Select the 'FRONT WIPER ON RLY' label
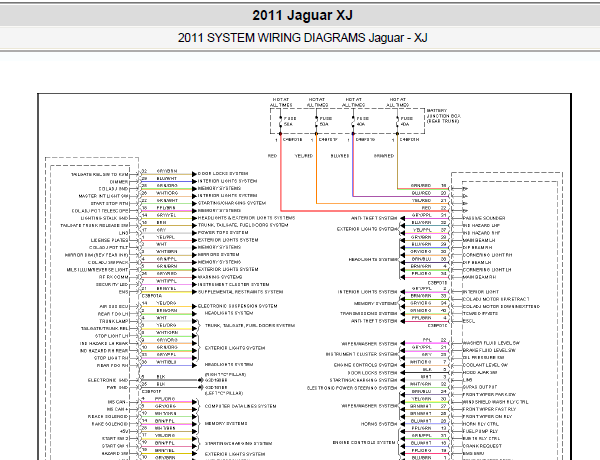This screenshot has height=460, width=600. click(x=487, y=417)
